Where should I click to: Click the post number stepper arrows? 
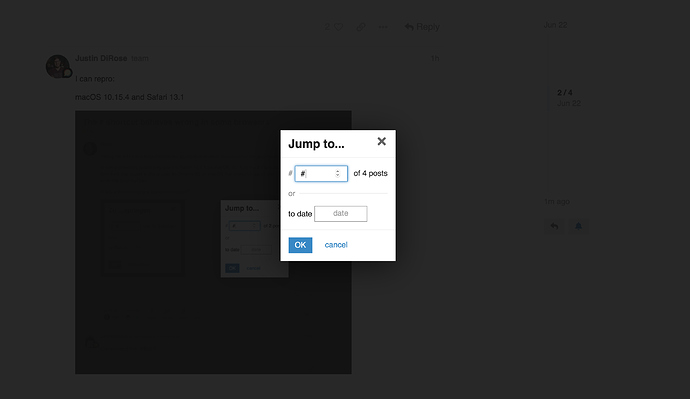tap(338, 173)
